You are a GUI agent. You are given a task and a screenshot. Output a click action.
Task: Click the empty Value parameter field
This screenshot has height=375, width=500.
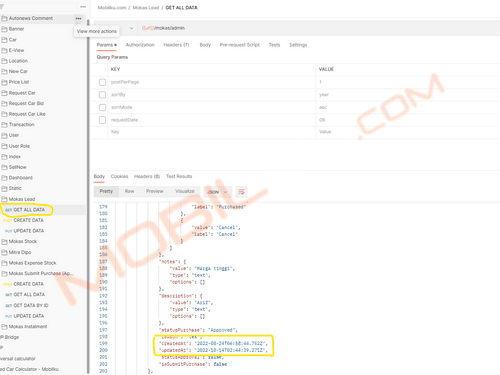pyautogui.click(x=409, y=132)
